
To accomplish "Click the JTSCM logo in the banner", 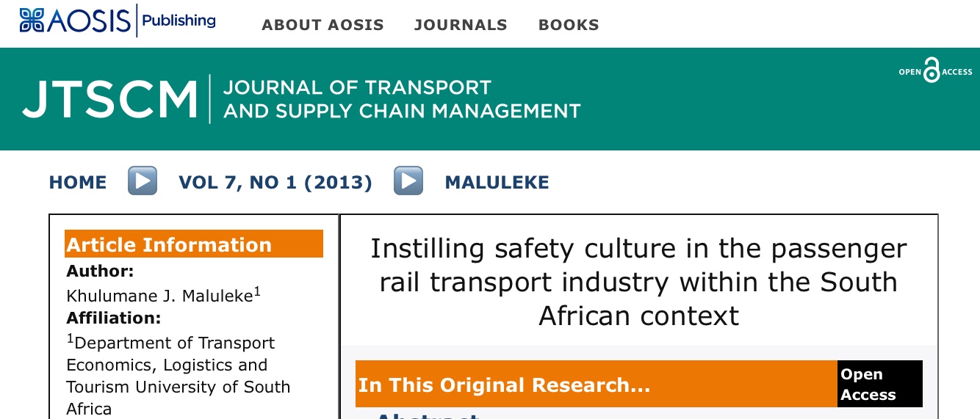I will tap(110, 100).
